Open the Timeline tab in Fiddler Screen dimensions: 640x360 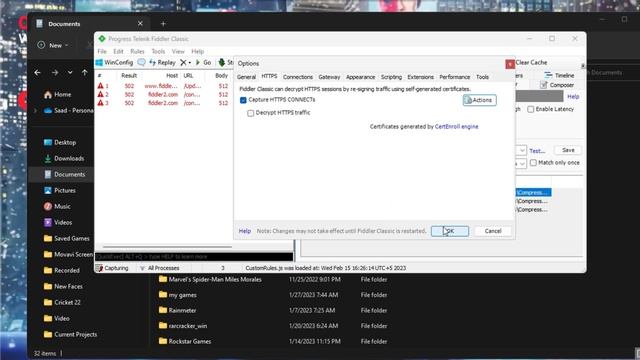click(x=559, y=76)
